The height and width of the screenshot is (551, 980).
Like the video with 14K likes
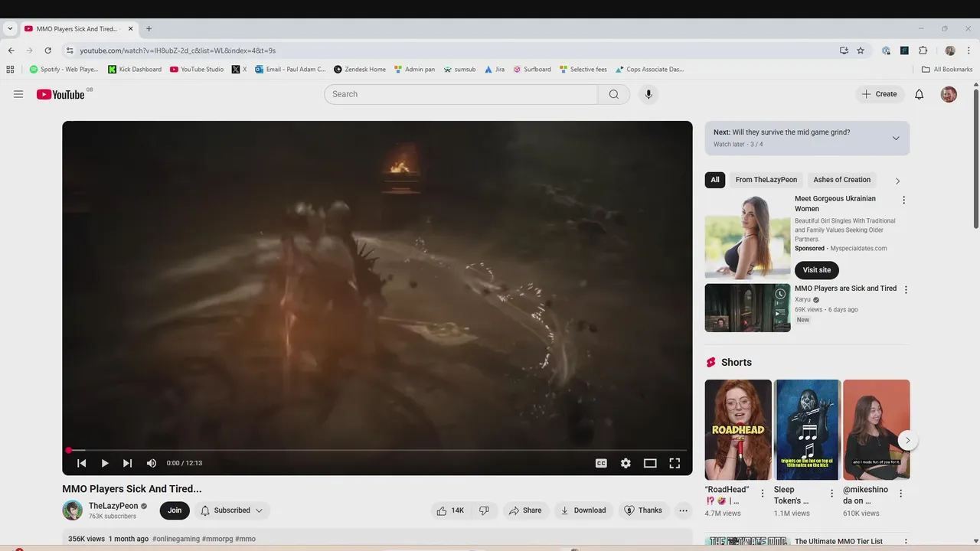(x=450, y=510)
